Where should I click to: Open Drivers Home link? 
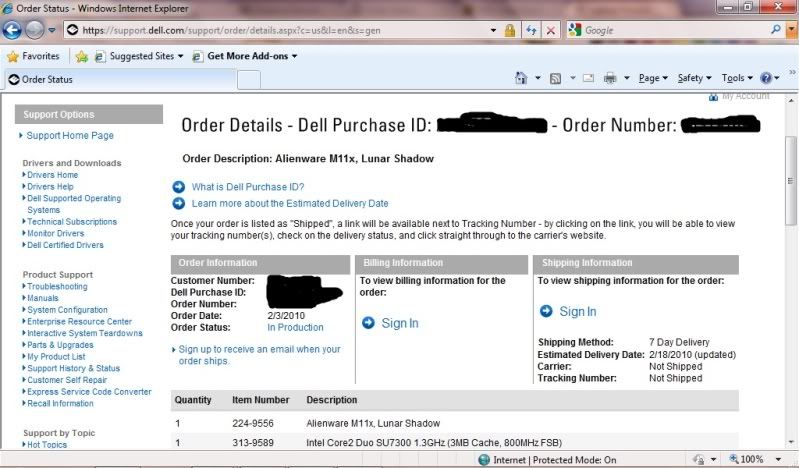coord(52,175)
